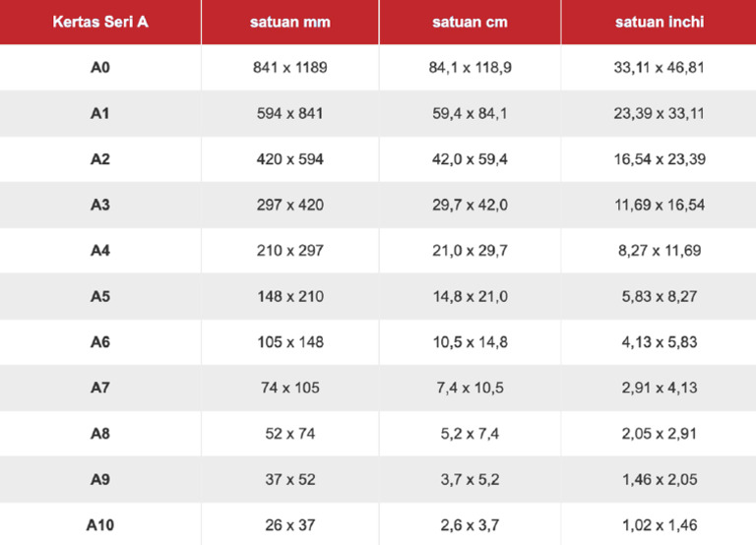The image size is (756, 545).
Task: Select the A4 row label
Action: (100, 250)
